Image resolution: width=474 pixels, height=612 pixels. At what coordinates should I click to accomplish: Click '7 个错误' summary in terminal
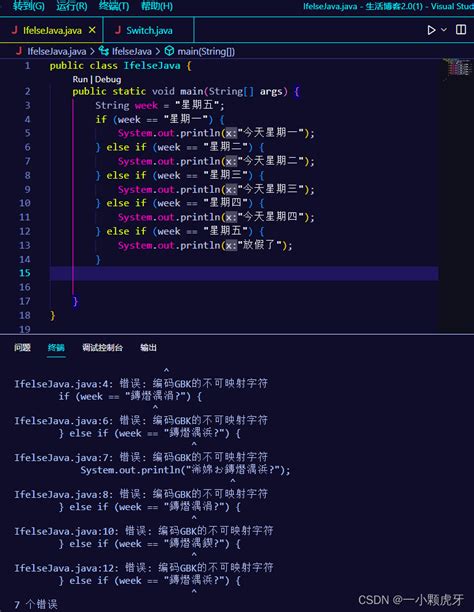36,605
